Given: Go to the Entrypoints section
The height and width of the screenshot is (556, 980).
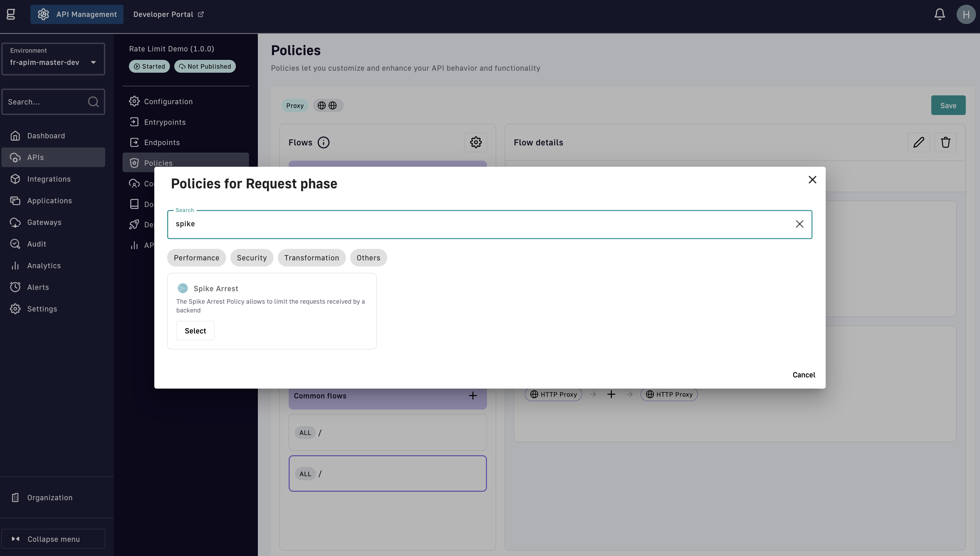Looking at the screenshot, I should pyautogui.click(x=165, y=122).
